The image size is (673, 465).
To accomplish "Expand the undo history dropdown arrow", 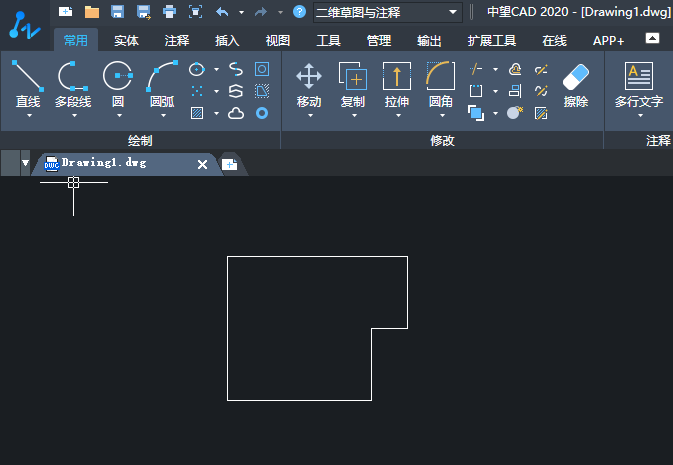I will point(242,12).
